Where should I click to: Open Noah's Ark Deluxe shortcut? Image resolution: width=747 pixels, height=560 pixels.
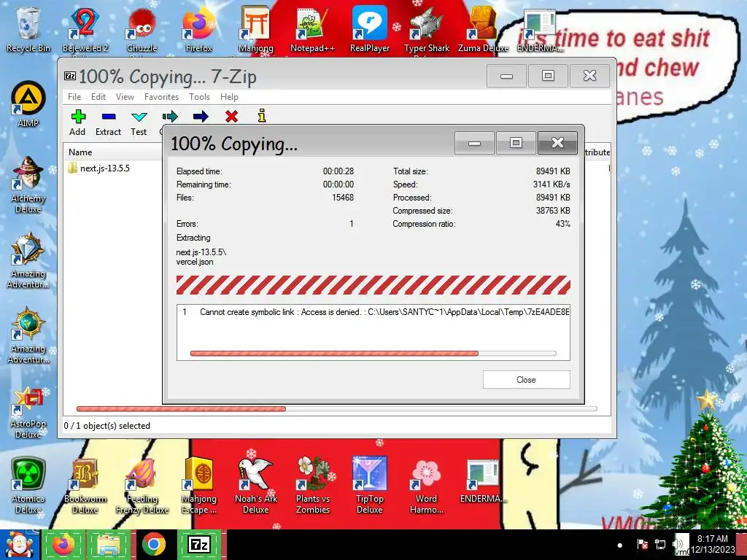256,486
